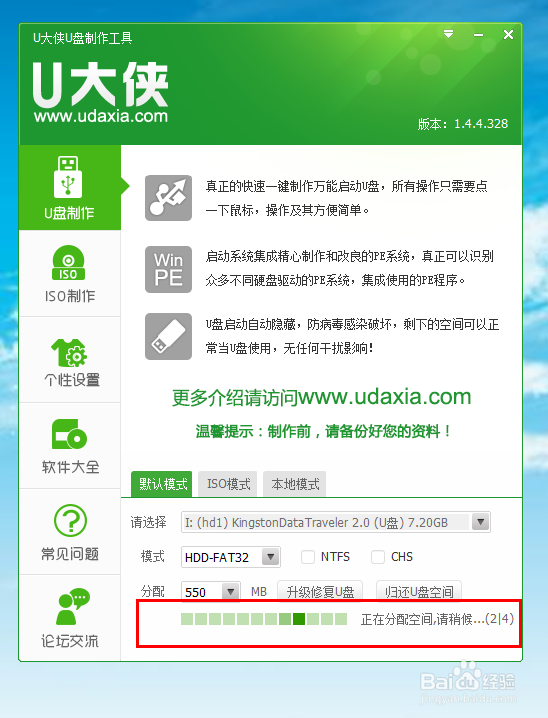This screenshot has height=718, width=548.
Task: Open 常见问题 question mark icon
Action: (70, 521)
